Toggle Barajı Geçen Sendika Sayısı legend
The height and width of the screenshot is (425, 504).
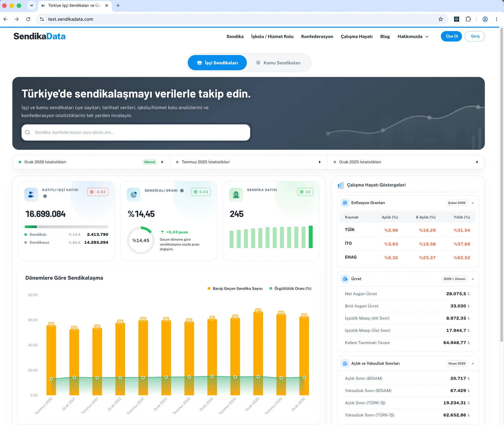click(235, 288)
